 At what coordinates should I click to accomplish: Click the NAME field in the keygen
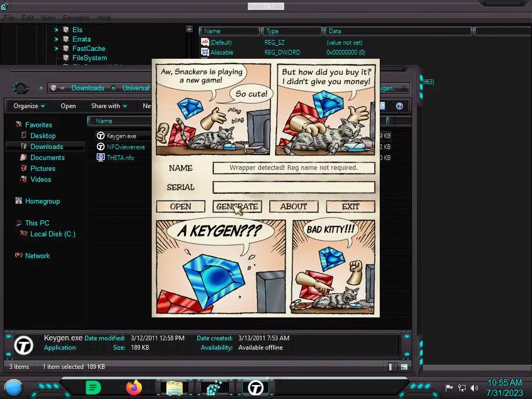click(x=294, y=168)
